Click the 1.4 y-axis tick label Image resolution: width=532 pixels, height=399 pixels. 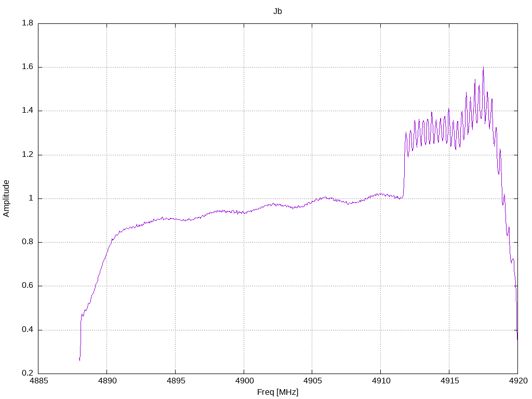28,111
